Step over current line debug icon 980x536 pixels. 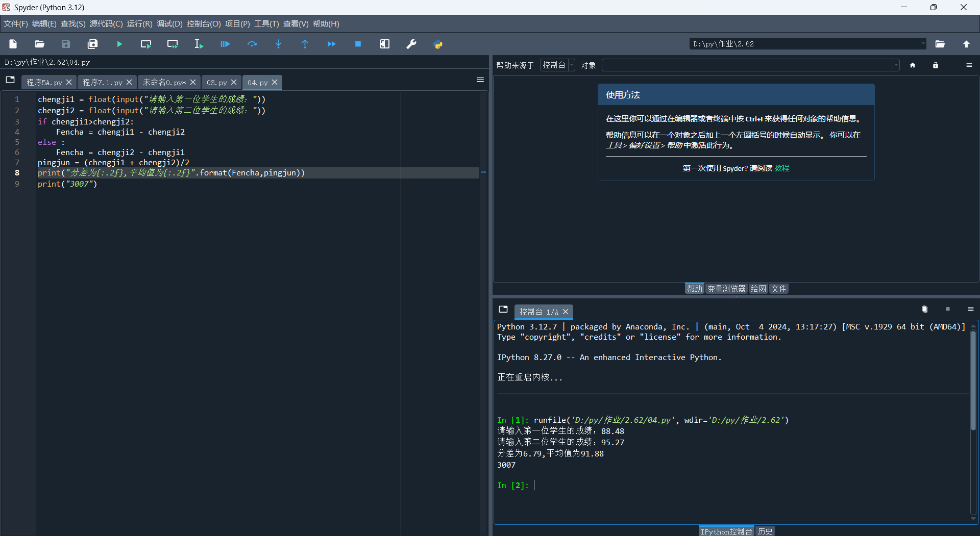tap(252, 44)
